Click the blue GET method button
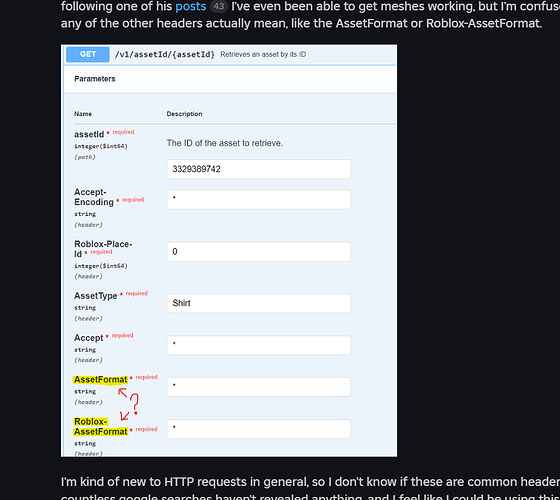Viewport: 560px width, 500px height. coord(88,54)
